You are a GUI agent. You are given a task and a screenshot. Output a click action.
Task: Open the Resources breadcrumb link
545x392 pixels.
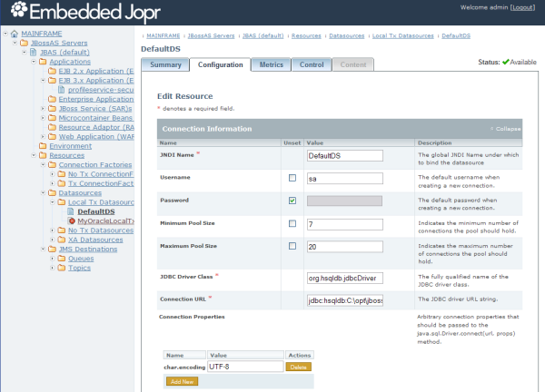306,35
